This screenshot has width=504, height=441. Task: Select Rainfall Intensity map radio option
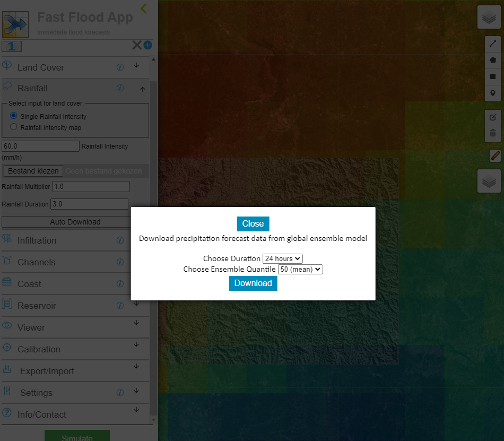pos(14,127)
